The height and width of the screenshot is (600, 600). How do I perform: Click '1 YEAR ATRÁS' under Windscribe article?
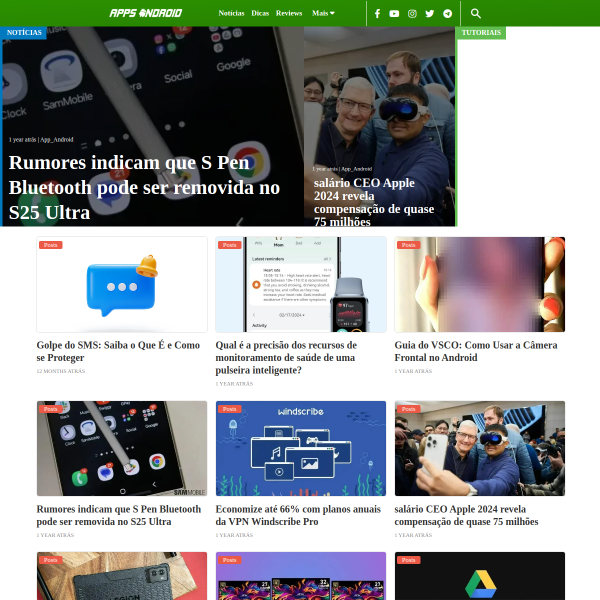point(234,535)
